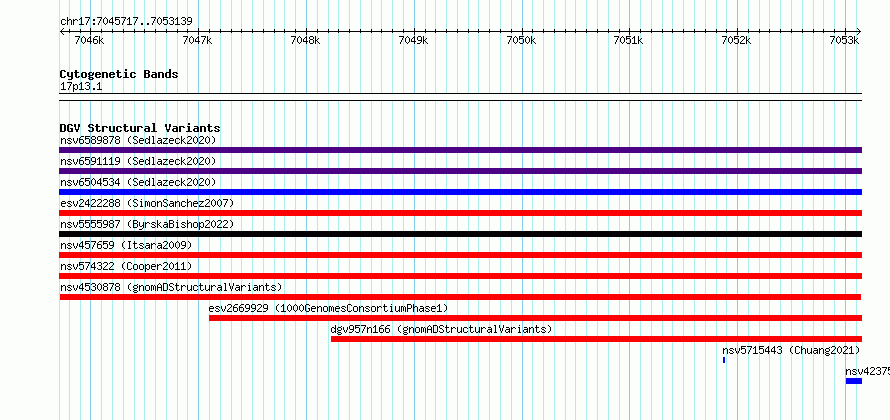Open nsv5715443 (Chuang2021) variant label
This screenshot has height=420, width=890.
(791, 351)
